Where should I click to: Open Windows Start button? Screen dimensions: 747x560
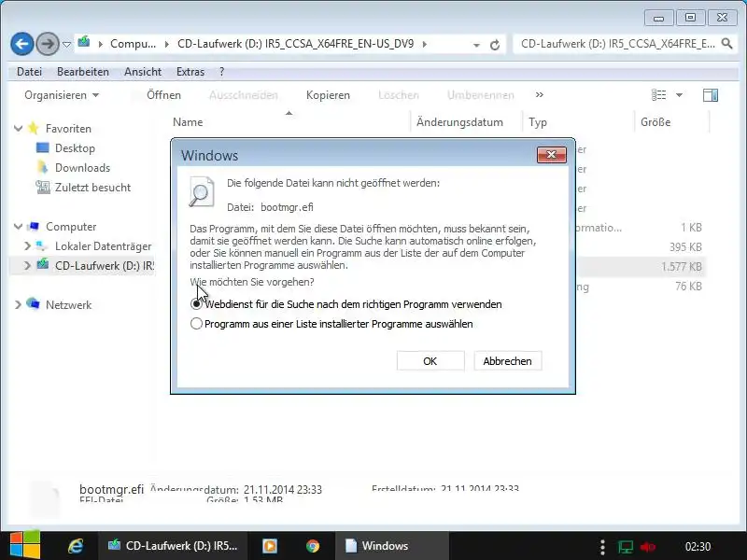tap(25, 545)
